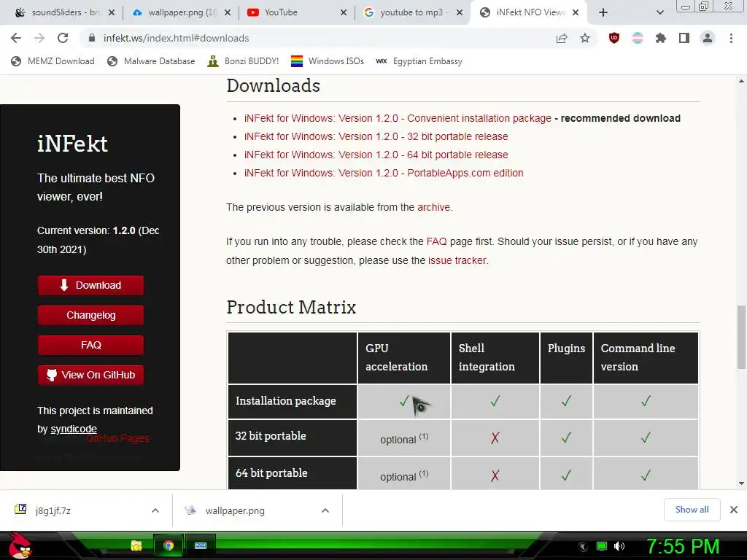The image size is (747, 560).
Task: Open the previous version archive link
Action: point(433,207)
